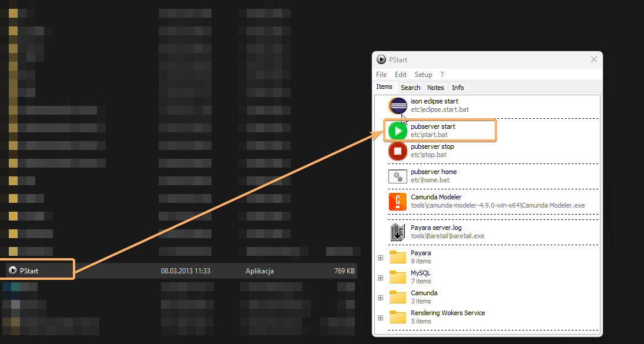This screenshot has height=344, width=644.
Task: Expand the MySQL folder group
Action: click(380, 278)
